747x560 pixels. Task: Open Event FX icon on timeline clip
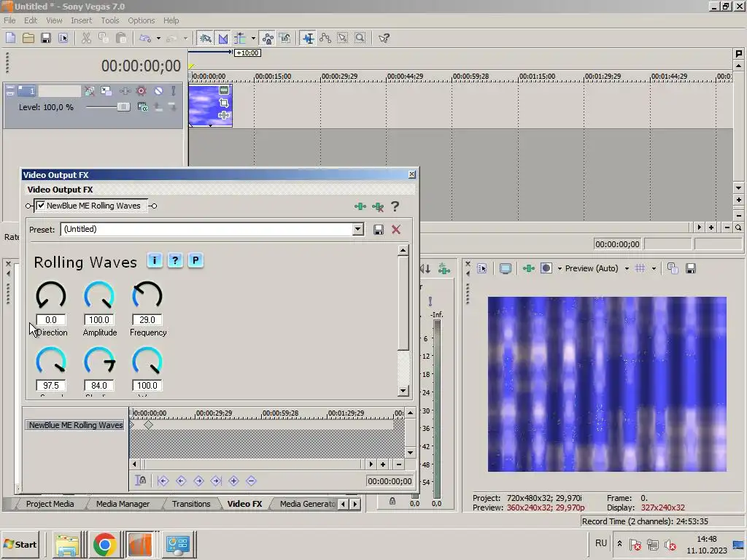pyautogui.click(x=223, y=115)
